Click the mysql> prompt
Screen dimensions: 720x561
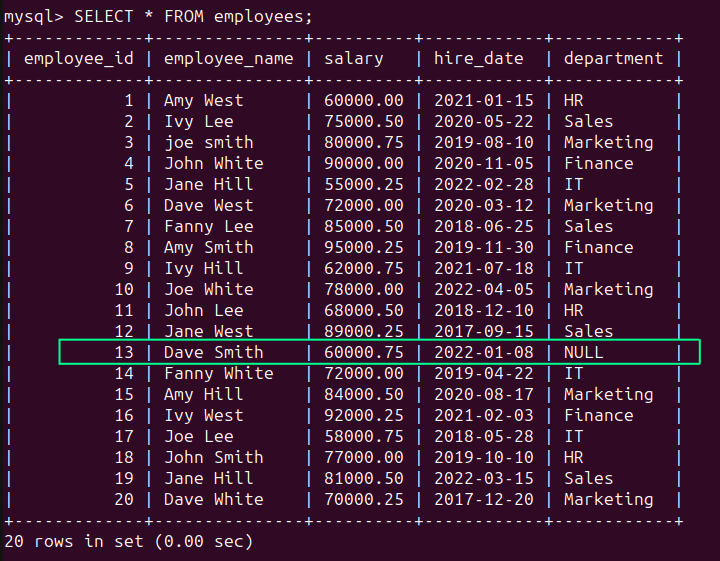tap(32, 16)
